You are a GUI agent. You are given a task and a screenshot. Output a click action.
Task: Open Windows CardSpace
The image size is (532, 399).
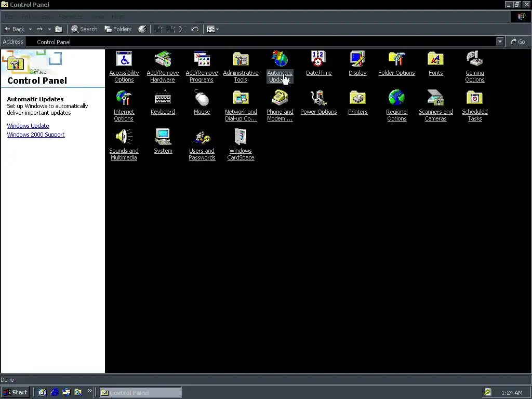[241, 144]
